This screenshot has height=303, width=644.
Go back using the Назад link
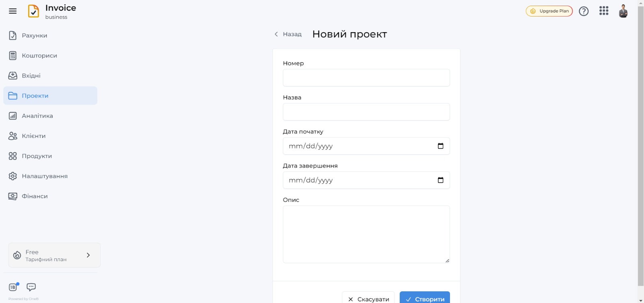pos(288,34)
